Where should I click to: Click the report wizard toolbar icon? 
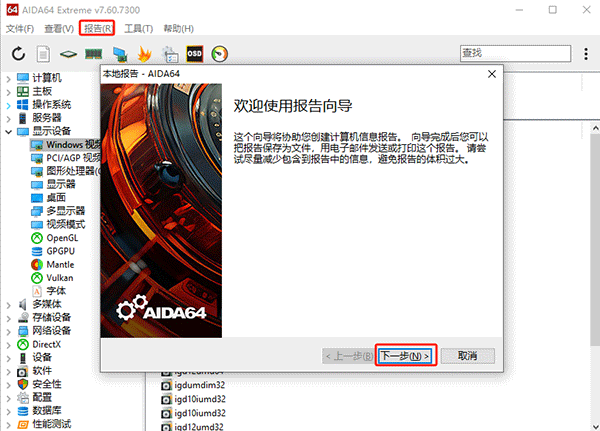170,54
